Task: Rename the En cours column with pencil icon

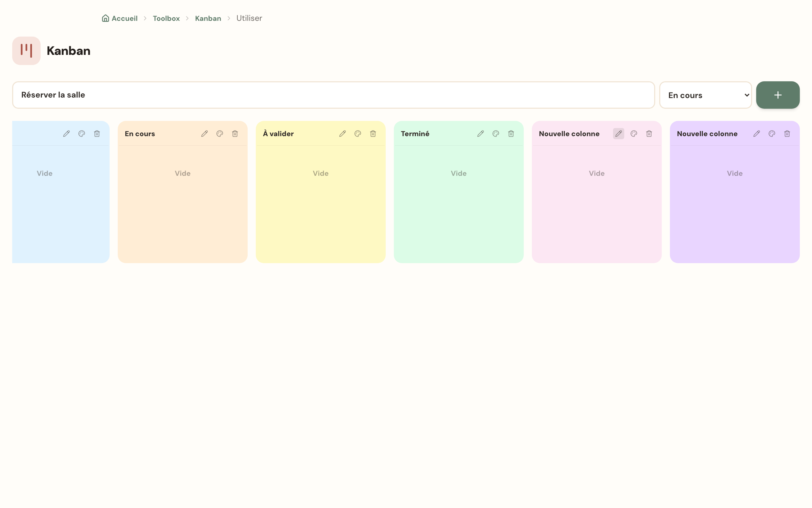Action: pyautogui.click(x=204, y=134)
